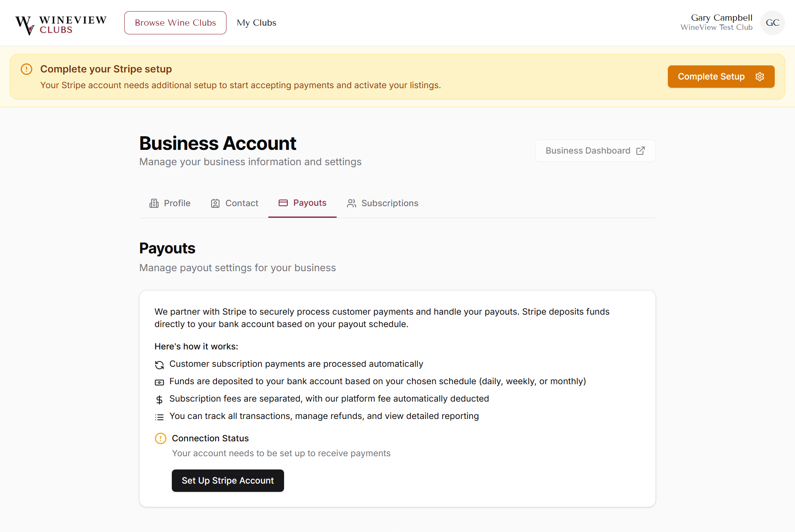Screen dimensions: 795x532
Task: Open Browse Wine Clubs page
Action: pyautogui.click(x=175, y=23)
